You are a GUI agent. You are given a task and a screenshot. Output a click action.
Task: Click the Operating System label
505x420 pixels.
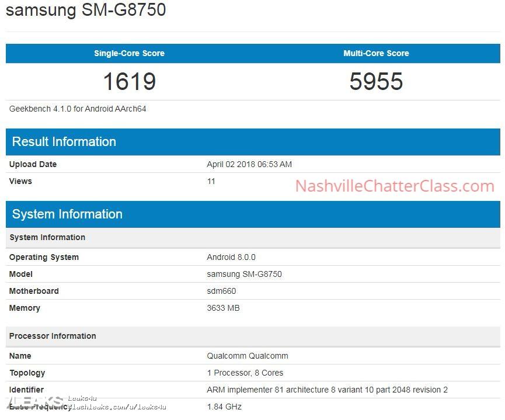click(x=44, y=257)
